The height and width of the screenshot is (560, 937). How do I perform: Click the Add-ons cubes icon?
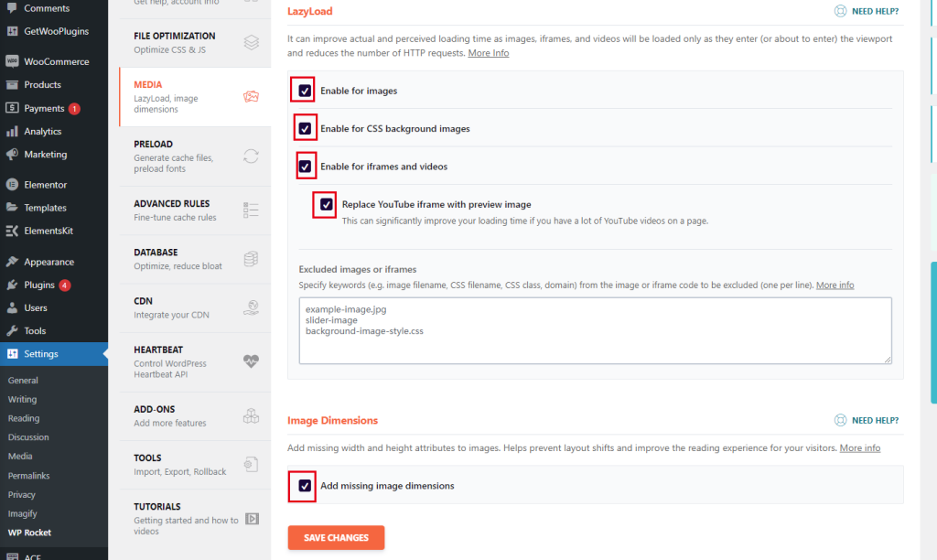click(251, 415)
